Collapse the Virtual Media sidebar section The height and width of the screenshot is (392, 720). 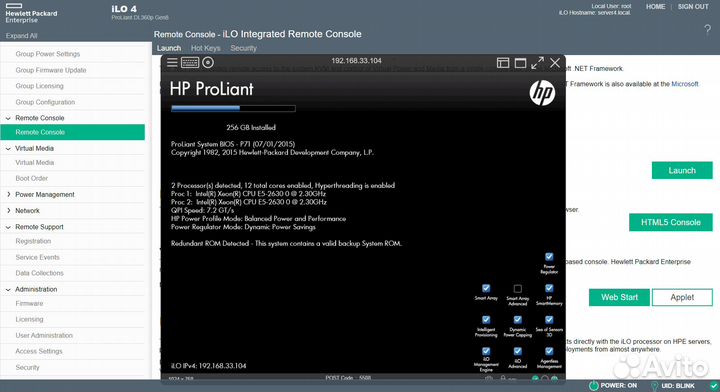click(x=8, y=149)
